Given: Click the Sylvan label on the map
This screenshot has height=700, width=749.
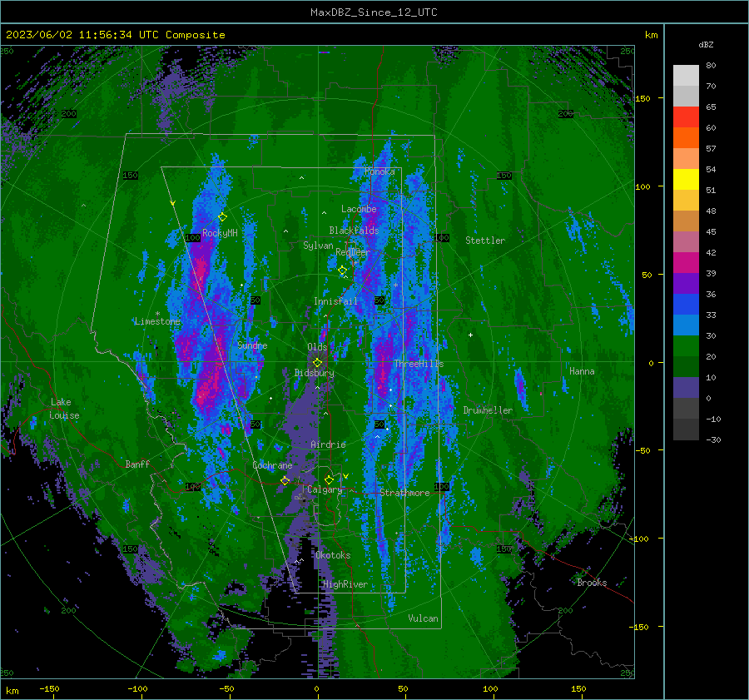Looking at the screenshot, I should pos(318,246).
